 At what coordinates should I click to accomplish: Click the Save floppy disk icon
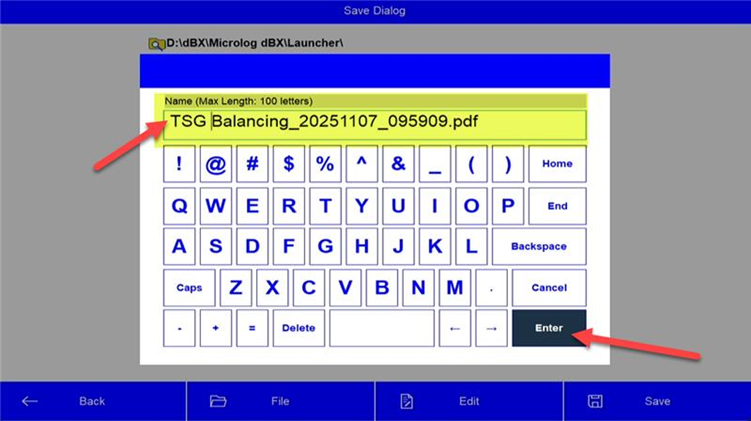point(595,401)
